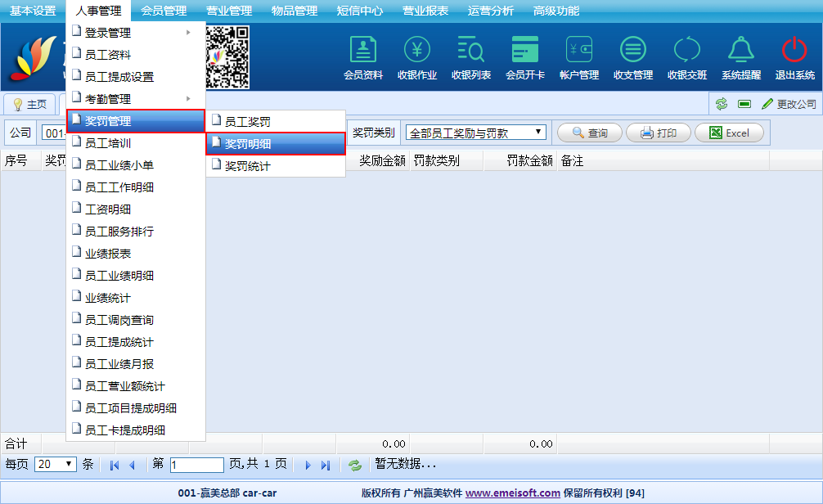The width and height of the screenshot is (823, 504).
Task: Click the green refresh icon beside 更改公司
Action: click(x=722, y=104)
